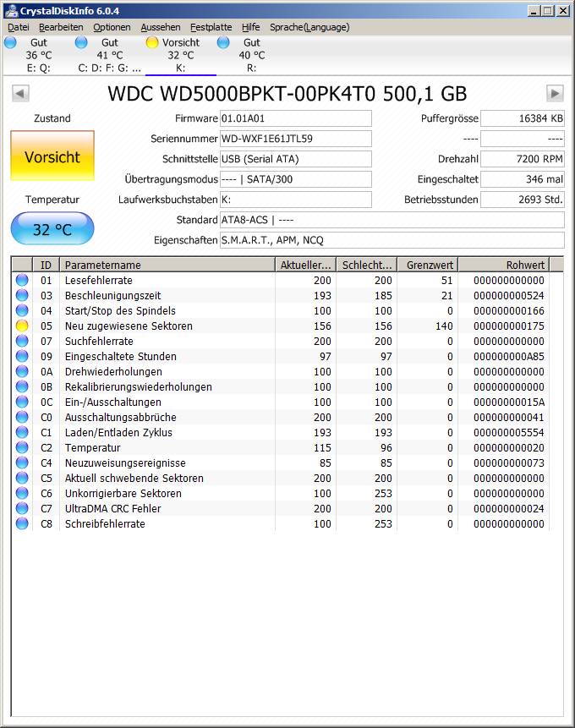575x728 pixels.
Task: Click the Rohwert column header
Action: [x=504, y=265]
